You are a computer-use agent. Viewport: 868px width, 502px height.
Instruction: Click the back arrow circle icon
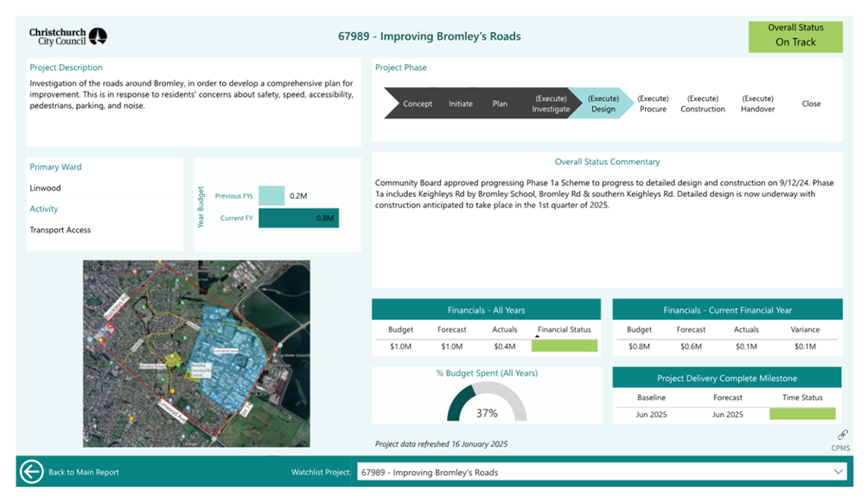(x=32, y=472)
